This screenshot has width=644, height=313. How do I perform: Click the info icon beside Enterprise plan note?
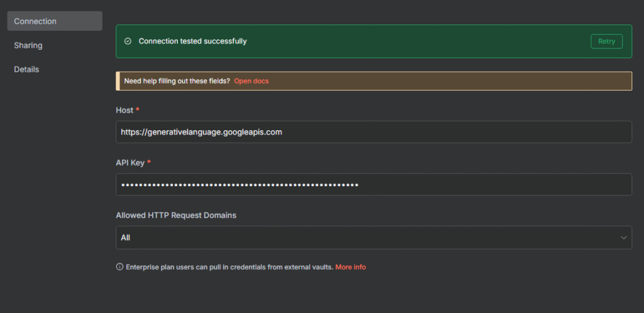click(119, 267)
